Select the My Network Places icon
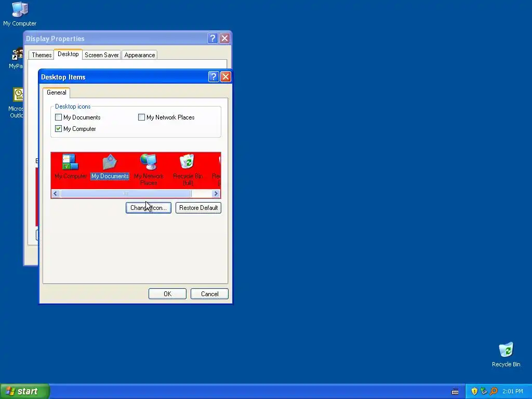The image size is (532, 399). click(149, 169)
